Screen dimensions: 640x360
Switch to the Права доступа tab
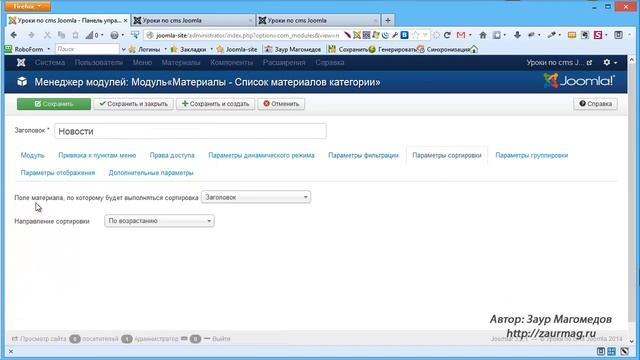click(x=172, y=155)
